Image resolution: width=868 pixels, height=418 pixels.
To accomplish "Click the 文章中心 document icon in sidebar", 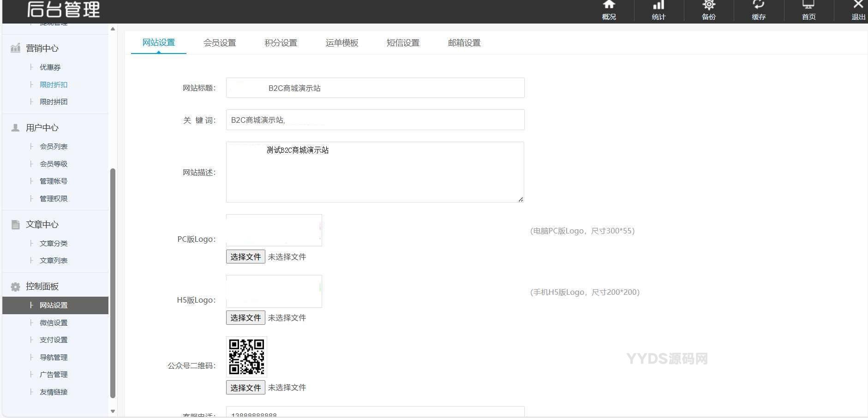I will coord(15,224).
